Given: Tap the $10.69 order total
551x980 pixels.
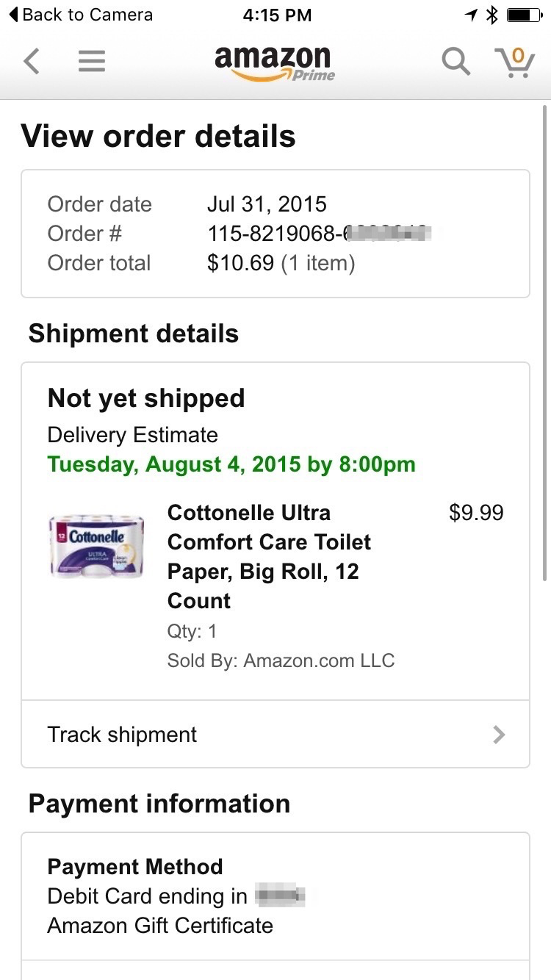Looking at the screenshot, I should point(240,263).
